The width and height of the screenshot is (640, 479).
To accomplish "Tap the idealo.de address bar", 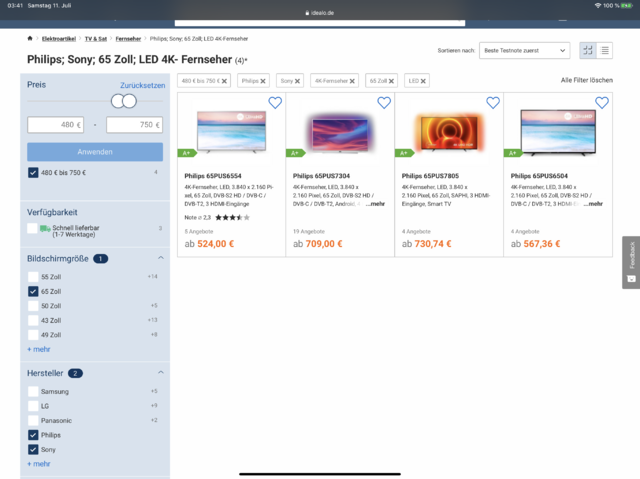I will click(x=320, y=13).
